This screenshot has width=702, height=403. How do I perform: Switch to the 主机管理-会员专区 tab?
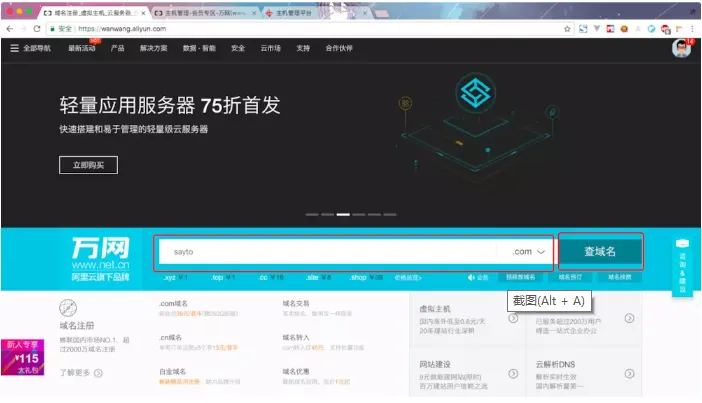[x=205, y=13]
